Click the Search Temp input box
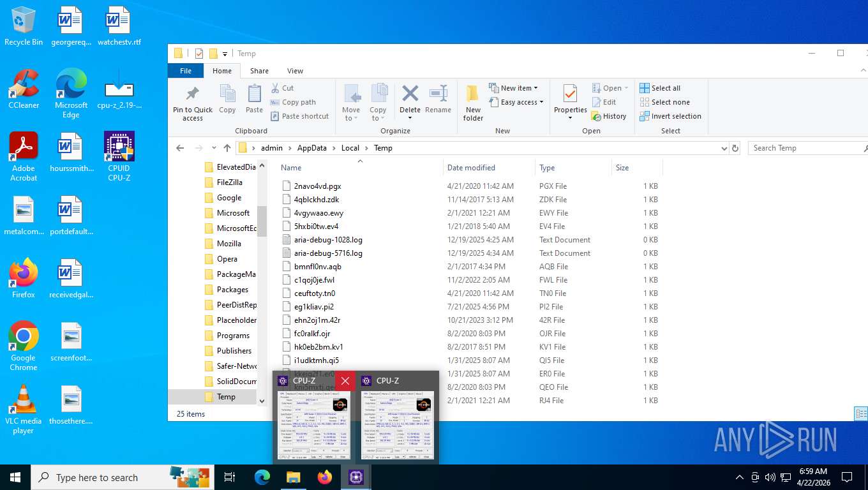This screenshot has width=868, height=490. (x=807, y=148)
